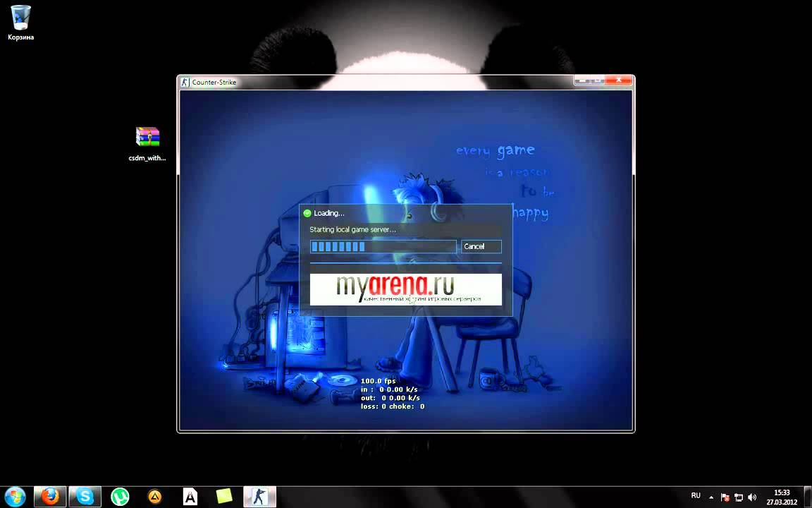
Task: Click the 'loss: 0 choke: 0' readout
Action: [x=393, y=406]
